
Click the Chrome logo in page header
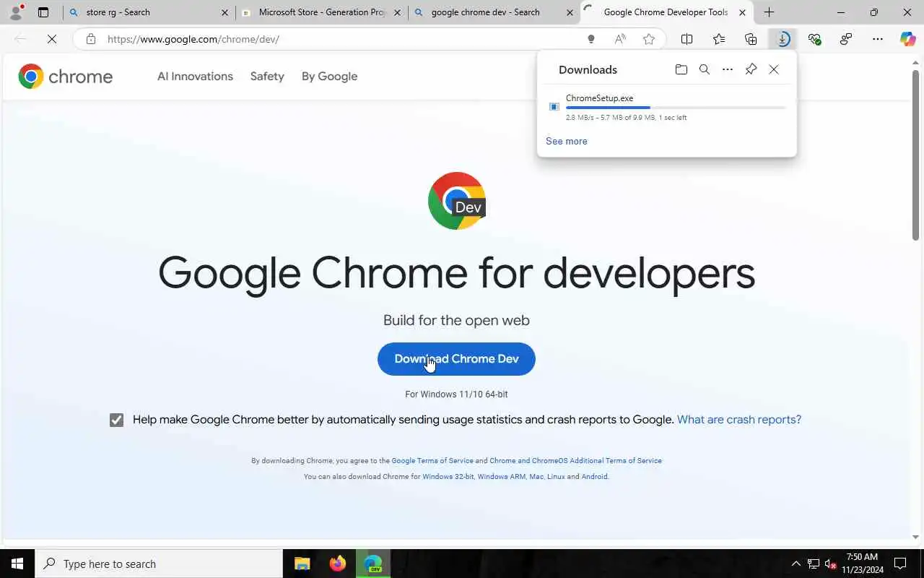coord(66,76)
